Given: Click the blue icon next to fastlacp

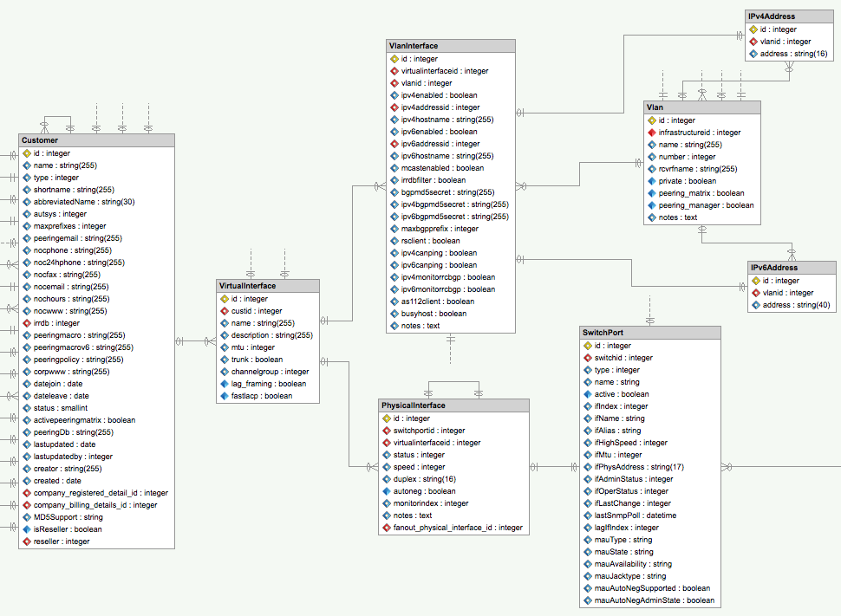Looking at the screenshot, I should click(225, 396).
